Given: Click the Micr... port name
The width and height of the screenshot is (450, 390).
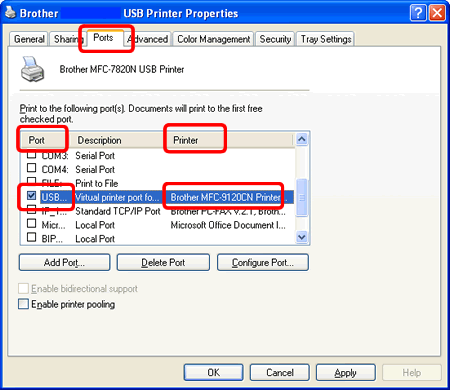Looking at the screenshot, I should [x=53, y=225].
